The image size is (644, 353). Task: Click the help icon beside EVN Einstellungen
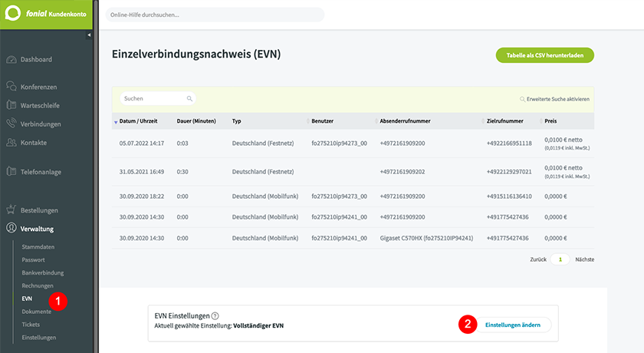coord(215,315)
